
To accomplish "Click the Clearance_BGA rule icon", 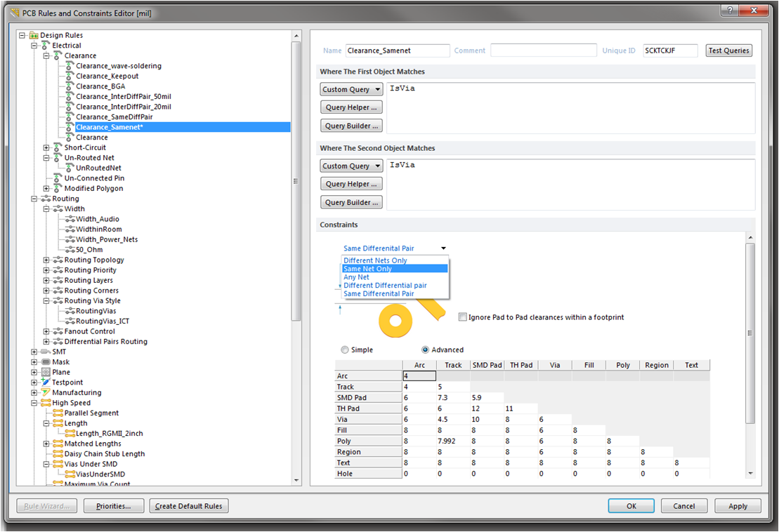I will pyautogui.click(x=70, y=86).
